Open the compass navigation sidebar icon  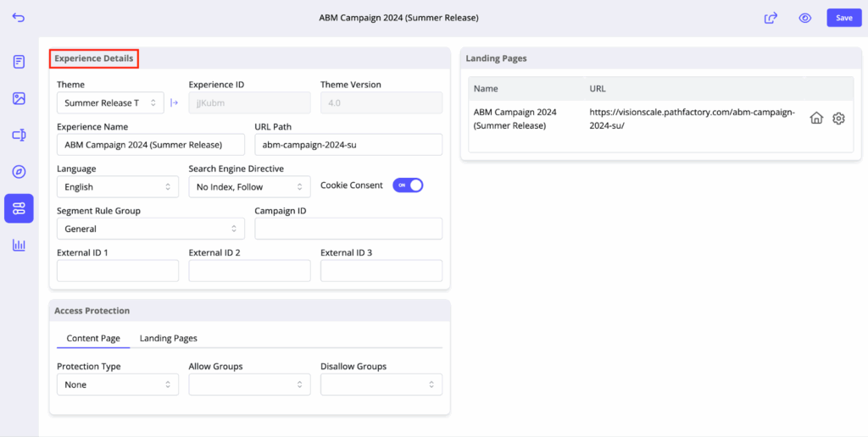coord(19,171)
